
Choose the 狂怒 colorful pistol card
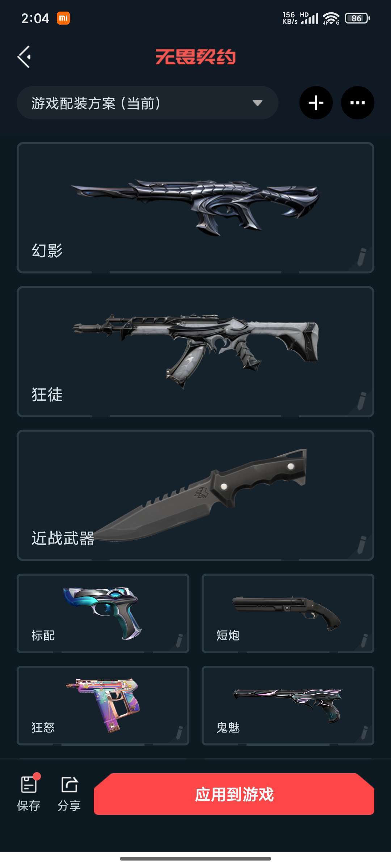click(x=103, y=705)
